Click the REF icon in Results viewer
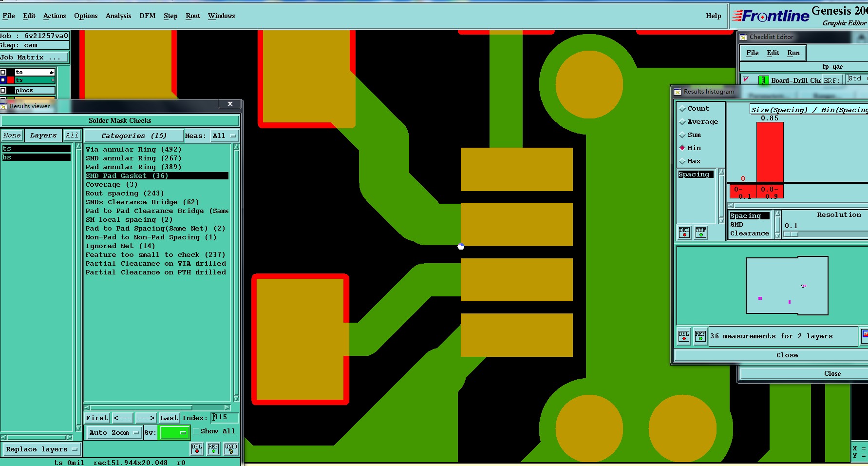 click(213, 449)
